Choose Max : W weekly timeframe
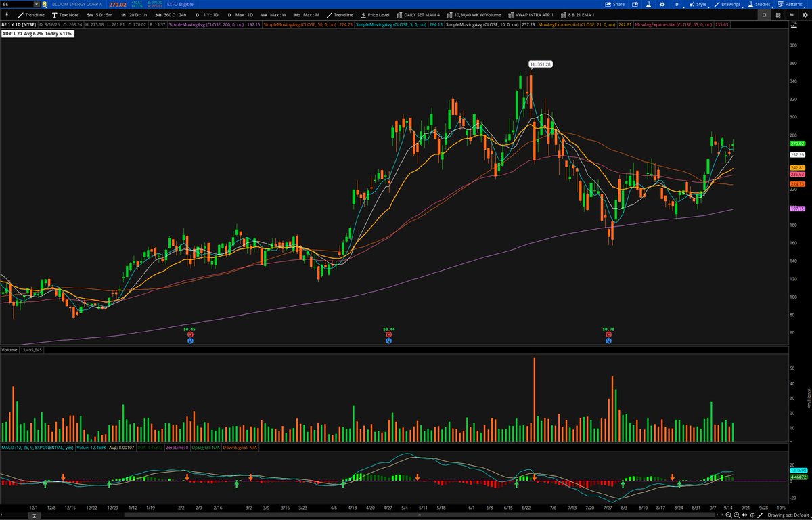The image size is (812, 520). (x=274, y=14)
